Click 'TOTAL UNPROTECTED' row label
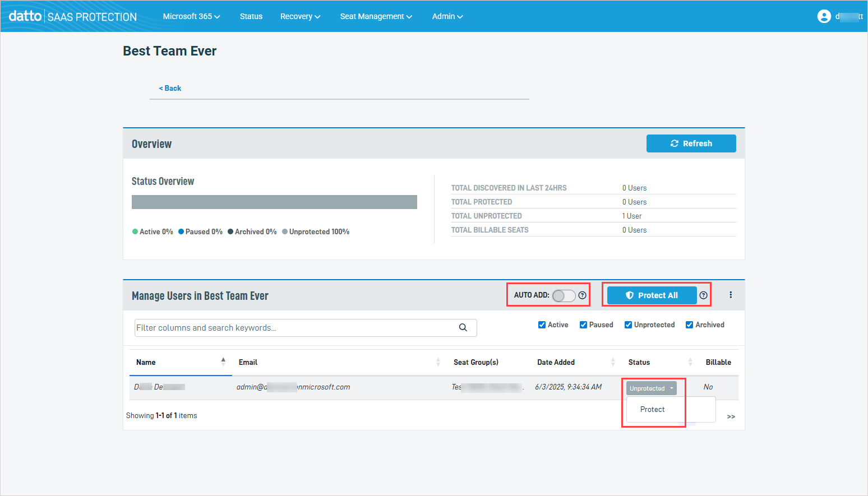 [487, 216]
